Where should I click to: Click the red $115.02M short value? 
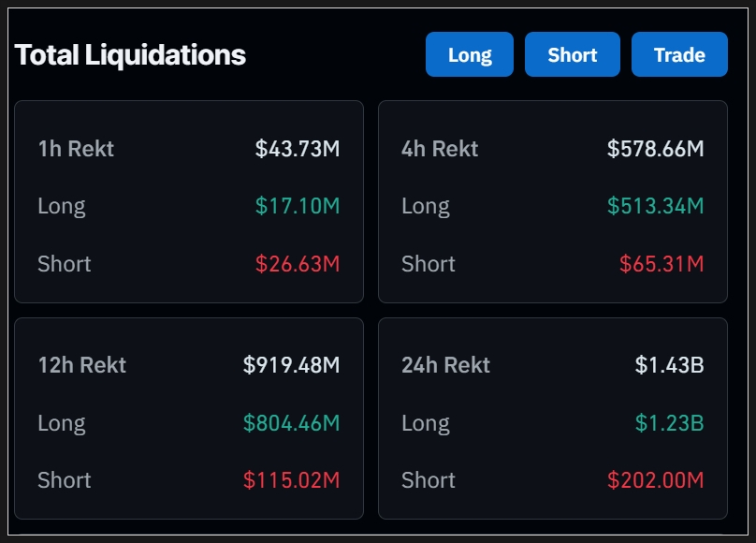point(291,480)
